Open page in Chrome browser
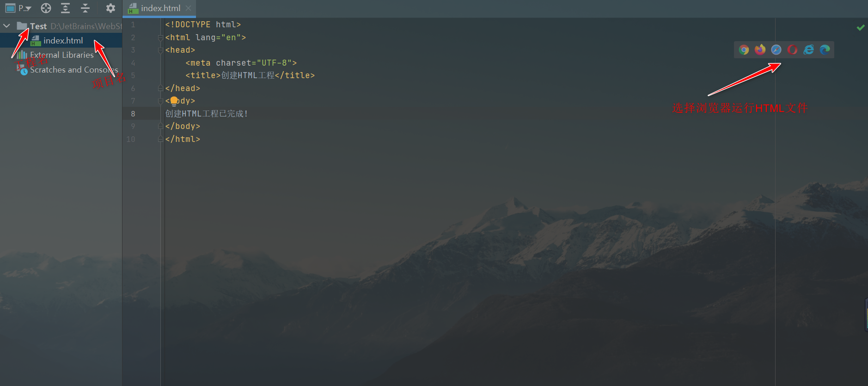Screen dimensions: 868x386 click(x=744, y=50)
